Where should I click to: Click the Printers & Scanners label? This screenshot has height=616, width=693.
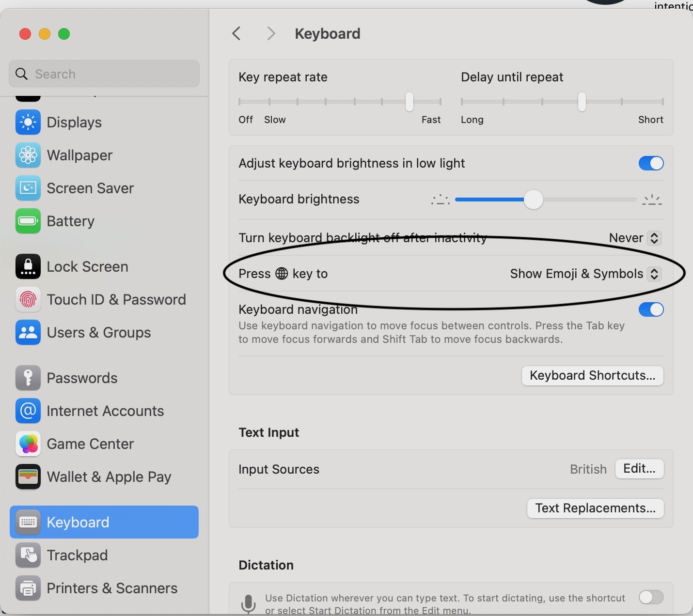[x=112, y=588]
